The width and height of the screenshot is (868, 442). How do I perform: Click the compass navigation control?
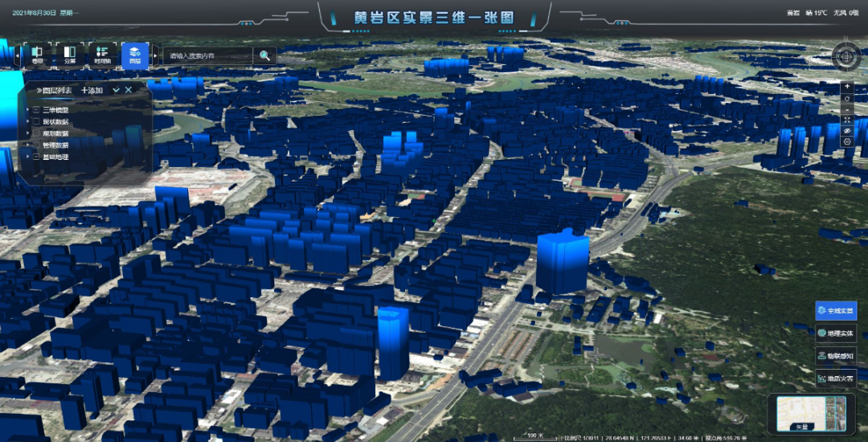click(x=846, y=57)
